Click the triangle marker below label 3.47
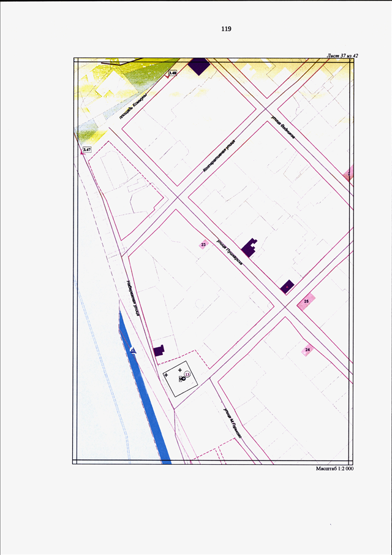The width and height of the screenshot is (392, 555). click(x=82, y=153)
